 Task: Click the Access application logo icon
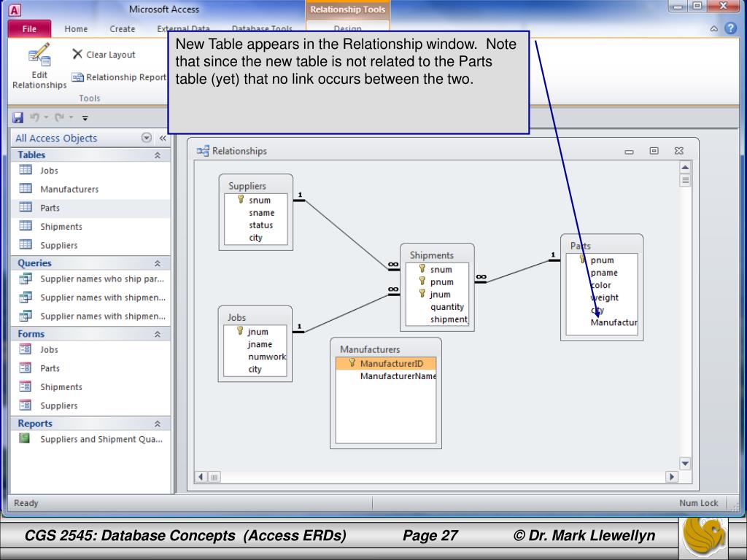[x=15, y=10]
